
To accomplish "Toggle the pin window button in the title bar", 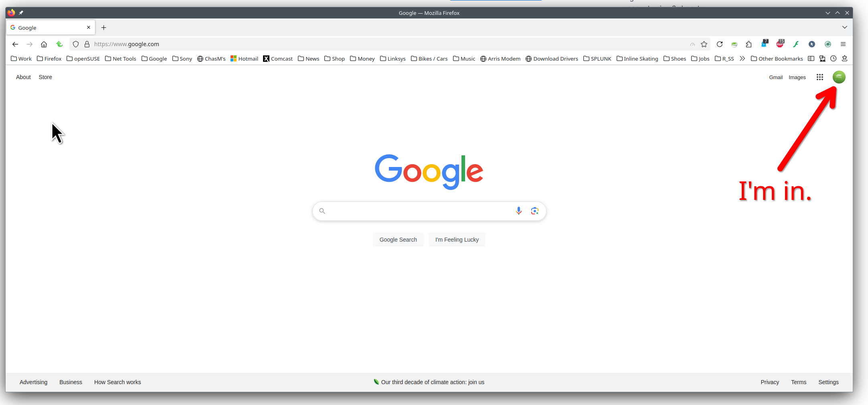I will 21,13.
